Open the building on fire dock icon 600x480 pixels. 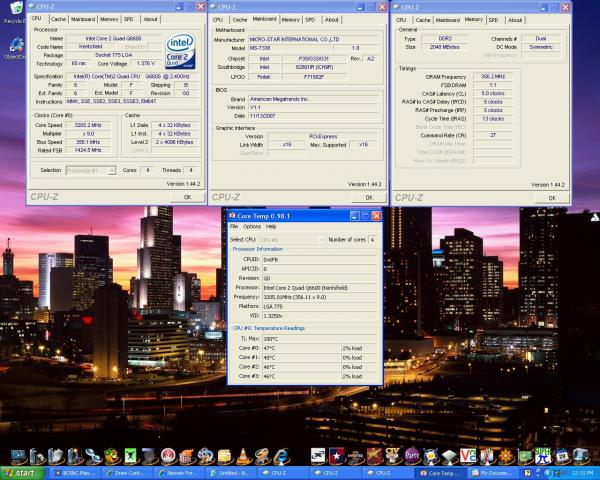point(187,456)
